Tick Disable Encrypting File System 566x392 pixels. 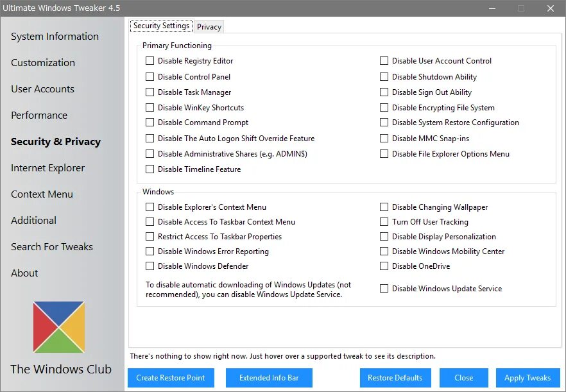click(384, 108)
